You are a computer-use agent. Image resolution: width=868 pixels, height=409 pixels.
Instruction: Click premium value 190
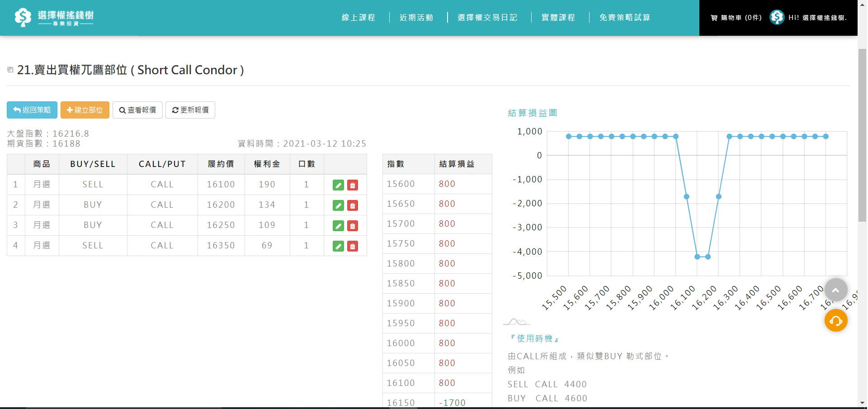(267, 184)
